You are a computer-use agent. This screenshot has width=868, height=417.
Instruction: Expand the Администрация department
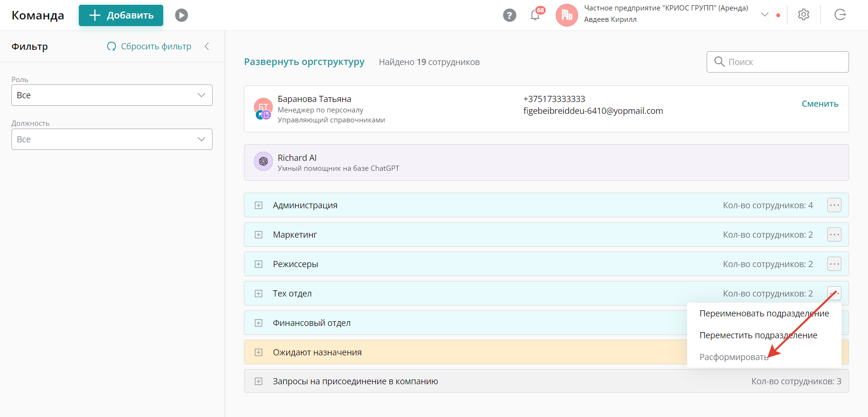click(259, 205)
